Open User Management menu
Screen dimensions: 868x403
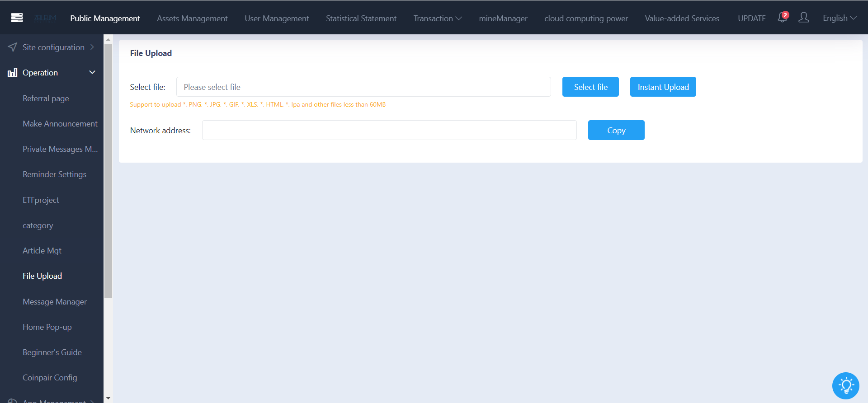[277, 19]
